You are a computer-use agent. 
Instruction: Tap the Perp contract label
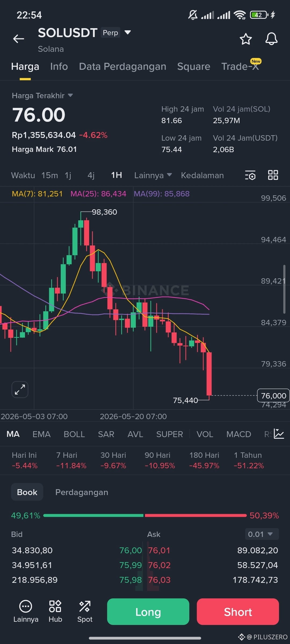[x=110, y=32]
